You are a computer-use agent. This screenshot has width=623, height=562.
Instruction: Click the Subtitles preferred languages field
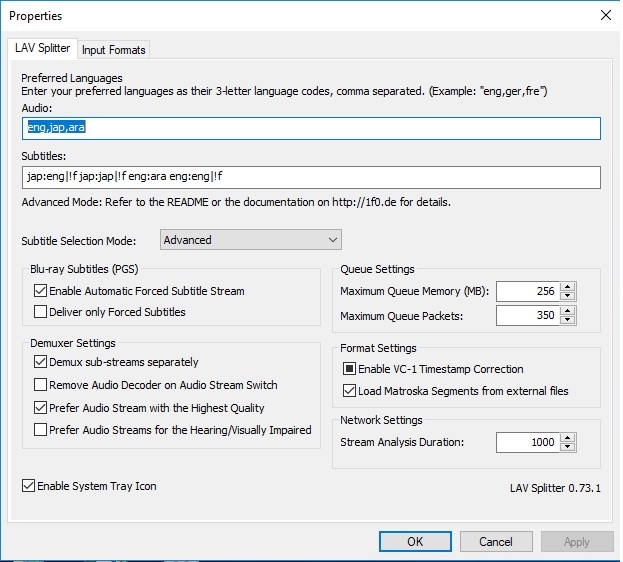pos(311,177)
